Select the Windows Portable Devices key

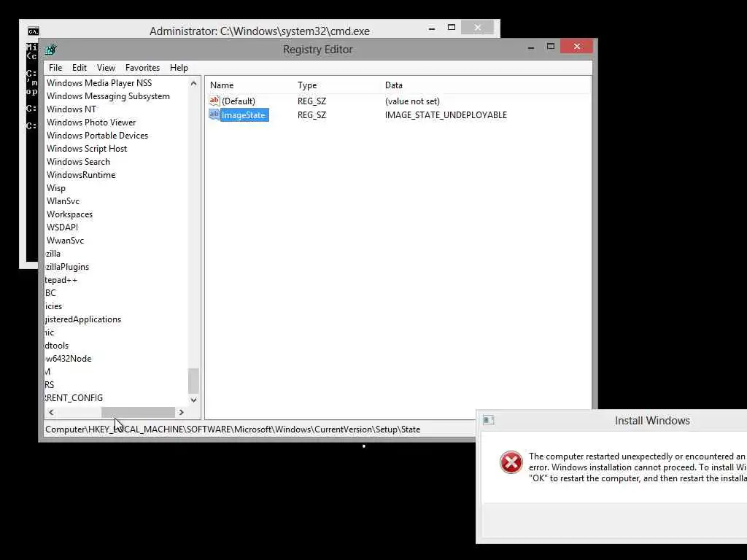pos(97,135)
